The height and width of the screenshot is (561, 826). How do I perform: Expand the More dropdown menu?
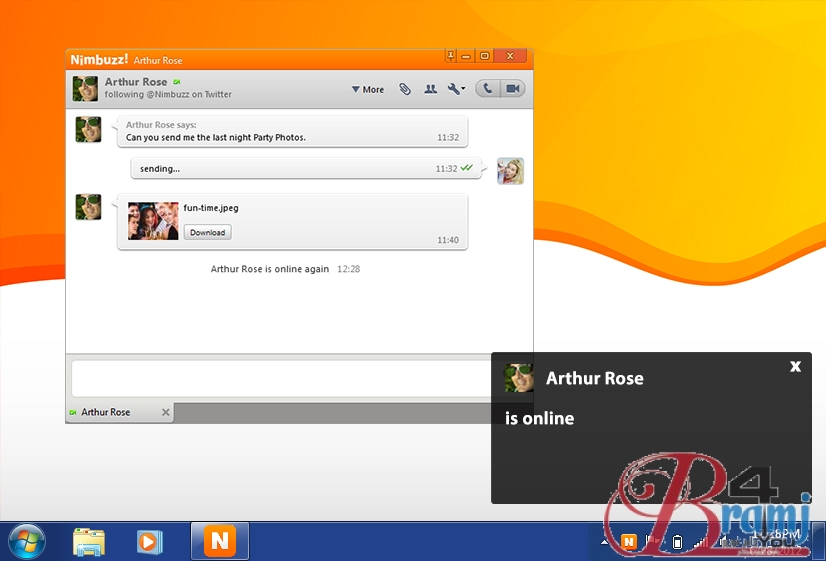(x=368, y=90)
